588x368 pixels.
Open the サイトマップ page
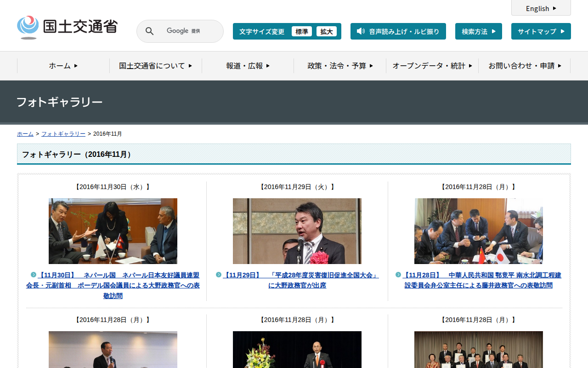[x=541, y=31]
